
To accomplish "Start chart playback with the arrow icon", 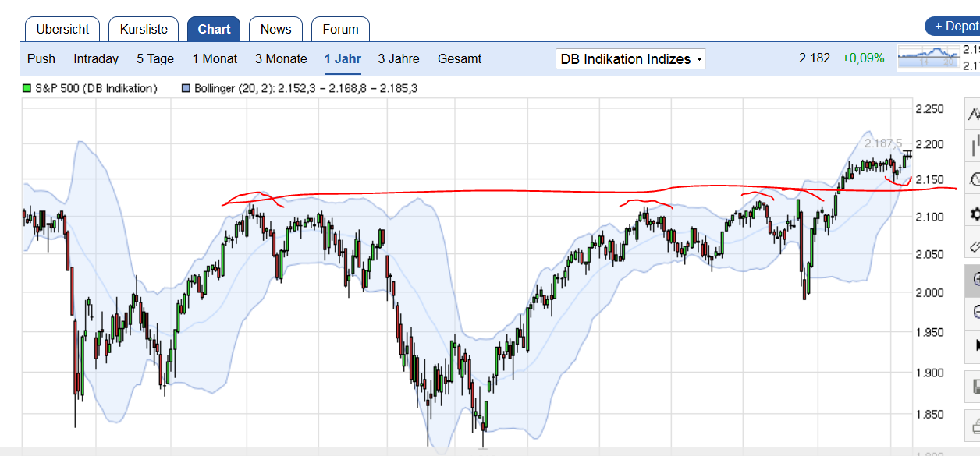I will pos(972,344).
